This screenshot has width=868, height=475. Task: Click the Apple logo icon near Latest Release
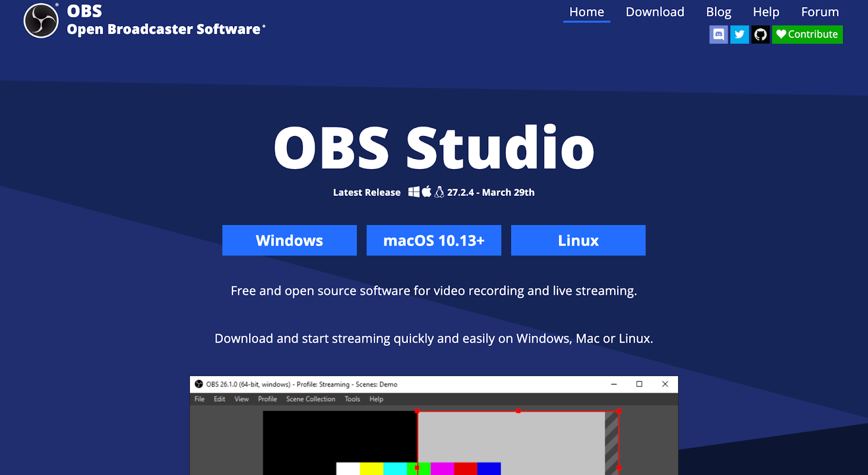(x=427, y=191)
